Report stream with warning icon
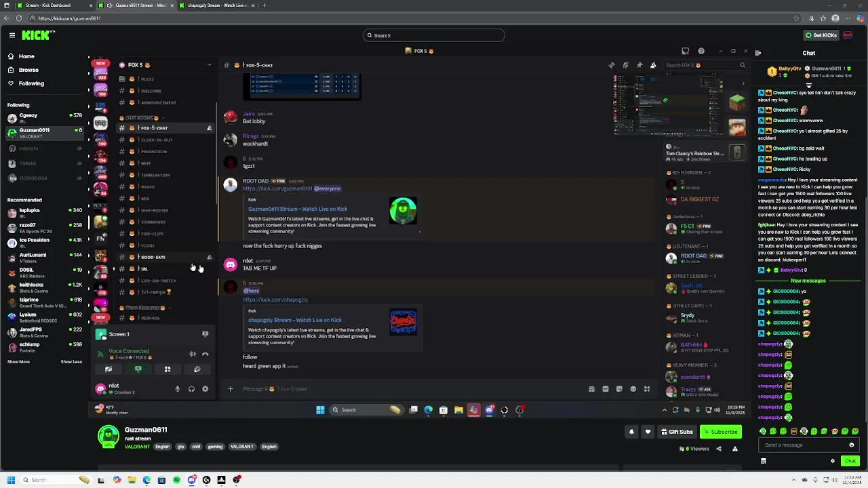This screenshot has height=488, width=868. tap(734, 449)
